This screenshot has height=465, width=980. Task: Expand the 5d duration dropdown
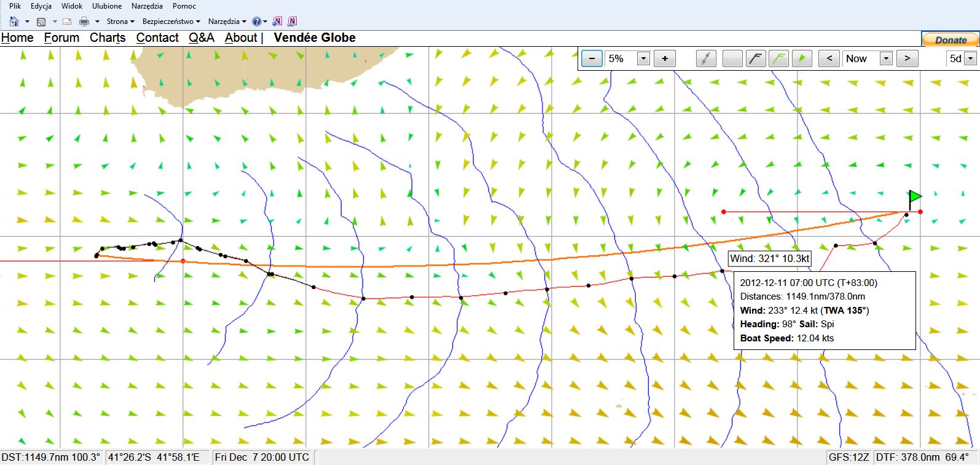(970, 59)
